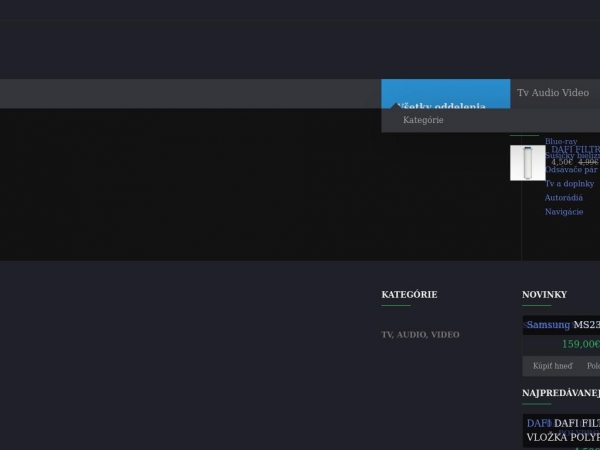Viewport: 600px width, 450px height.
Task: Open the Tv a doplnky category
Action: (x=569, y=184)
